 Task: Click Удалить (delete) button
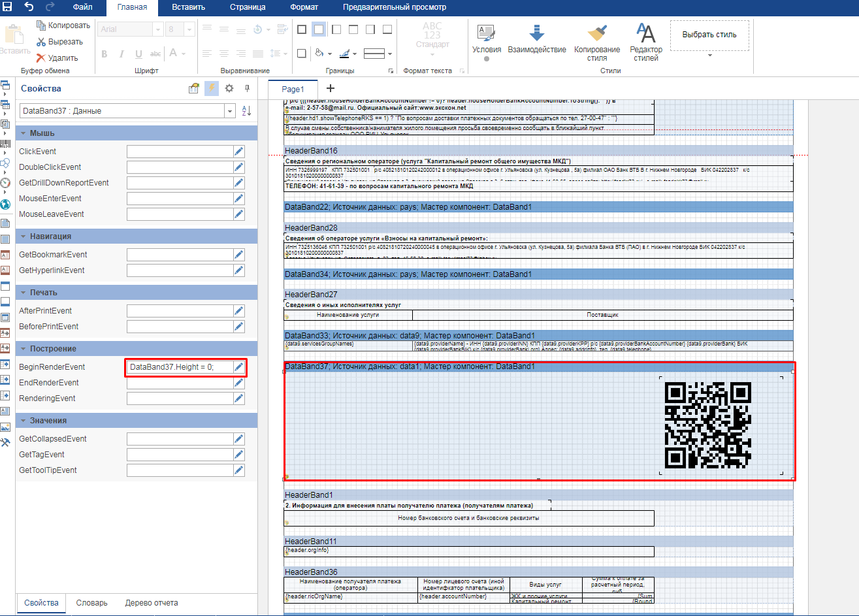[57, 58]
